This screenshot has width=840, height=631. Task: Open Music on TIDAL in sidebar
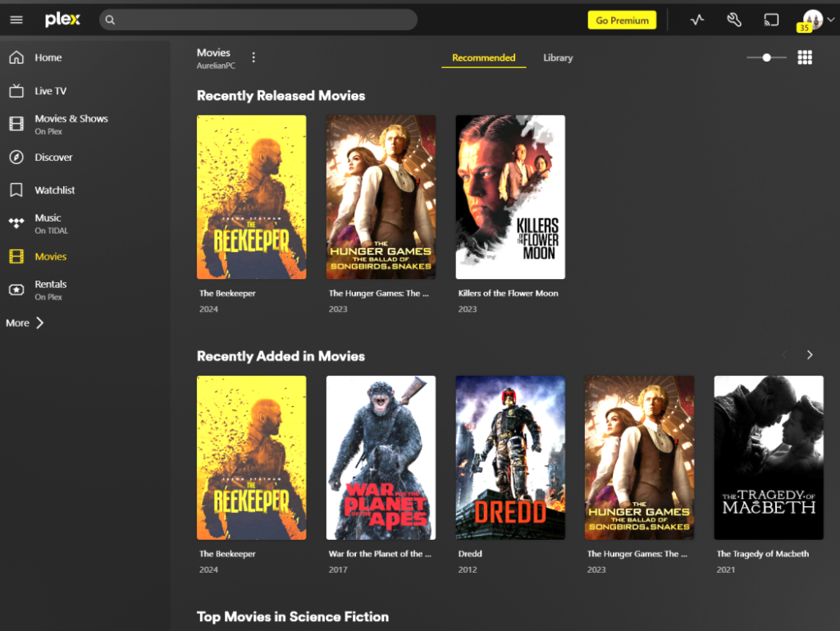(48, 223)
